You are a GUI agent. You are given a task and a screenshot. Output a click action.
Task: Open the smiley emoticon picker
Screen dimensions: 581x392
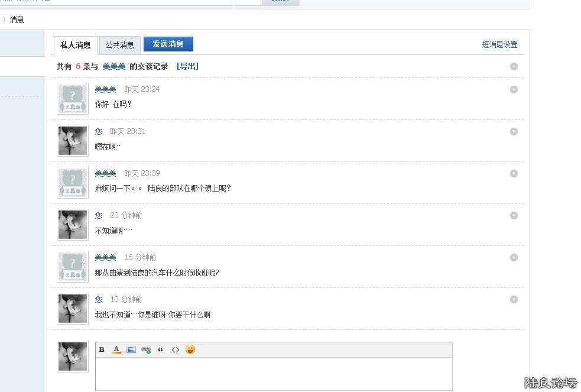[190, 349]
